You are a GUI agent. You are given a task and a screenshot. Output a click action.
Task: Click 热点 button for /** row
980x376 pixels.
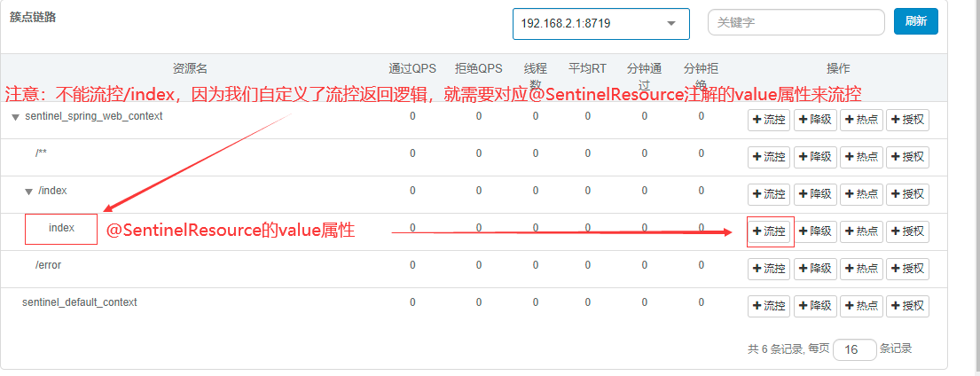click(x=861, y=157)
